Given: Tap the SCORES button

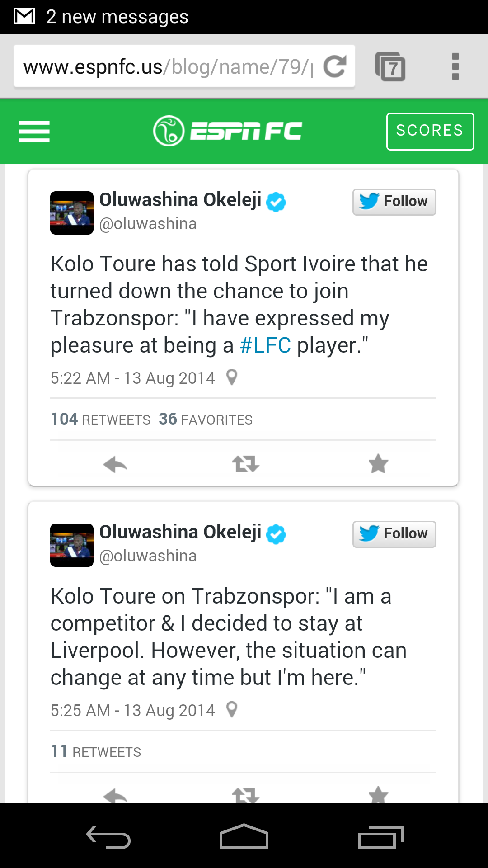Looking at the screenshot, I should [x=430, y=131].
